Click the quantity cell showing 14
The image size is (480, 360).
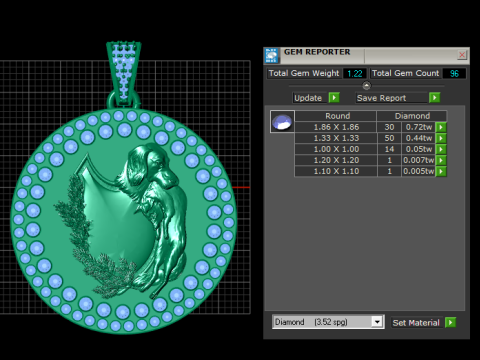click(x=389, y=149)
